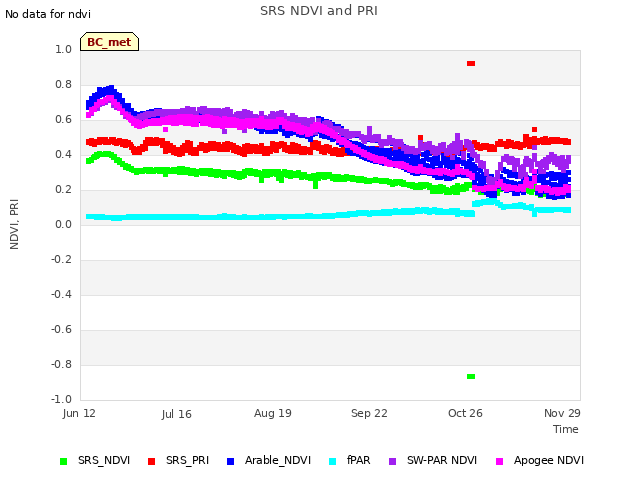Viewport: 640px width, 480px height.
Task: Click the 1.0 y-axis tick label
Action: point(63,49)
